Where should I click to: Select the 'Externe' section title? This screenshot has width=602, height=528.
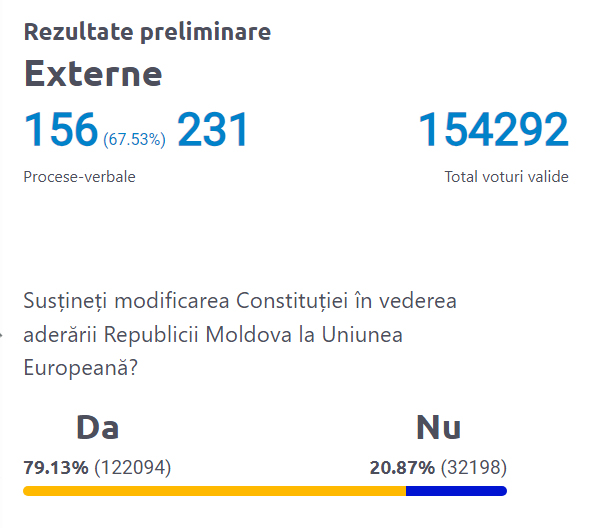92,74
